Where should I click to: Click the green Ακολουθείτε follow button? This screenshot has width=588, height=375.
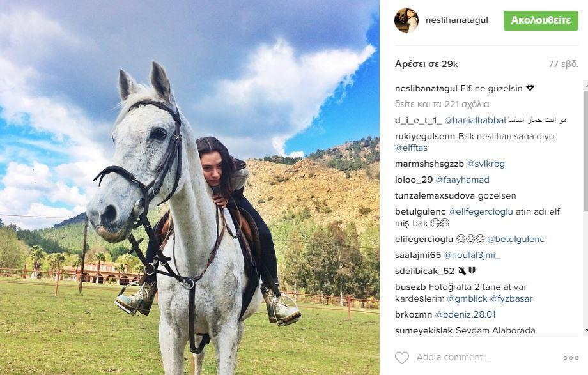click(541, 20)
